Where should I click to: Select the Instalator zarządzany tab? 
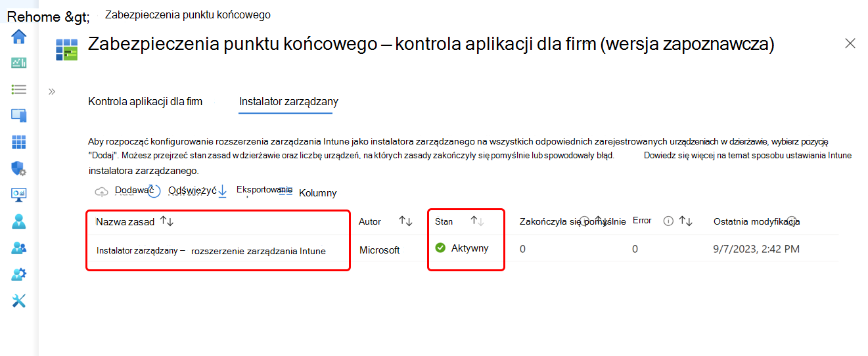click(x=288, y=102)
